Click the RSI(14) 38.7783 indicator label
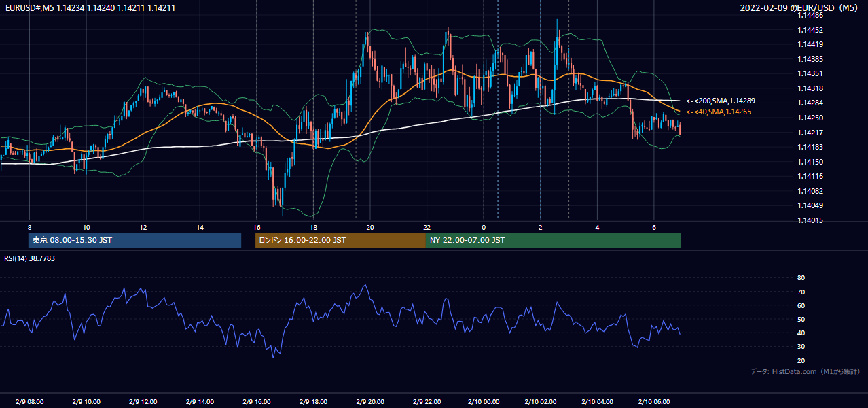868x408 pixels. pos(30,258)
